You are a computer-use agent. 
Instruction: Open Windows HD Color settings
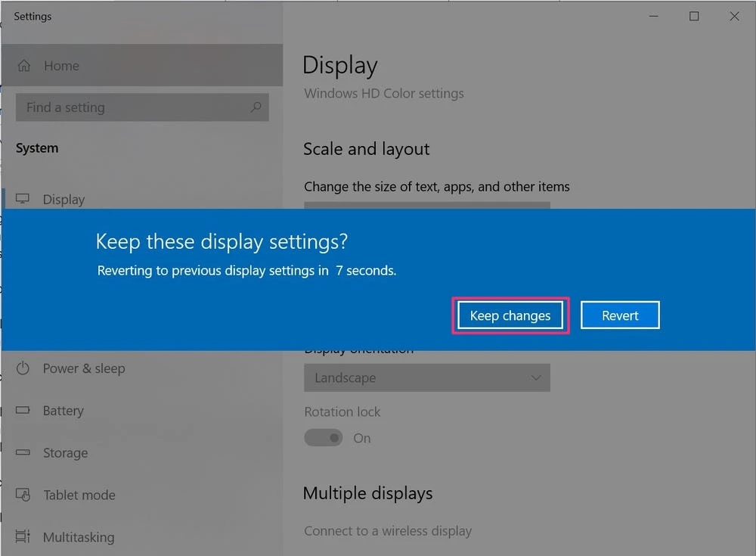[383, 93]
